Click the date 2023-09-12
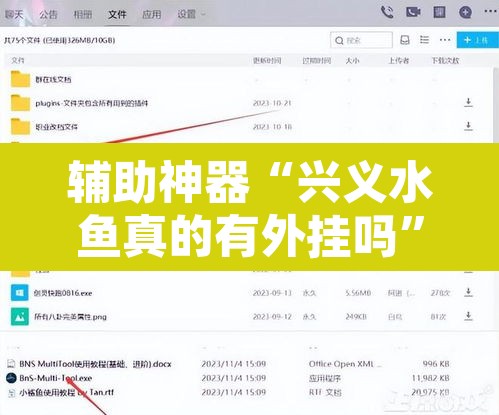Image resolution: width=499 pixels, height=415 pixels. (272, 317)
